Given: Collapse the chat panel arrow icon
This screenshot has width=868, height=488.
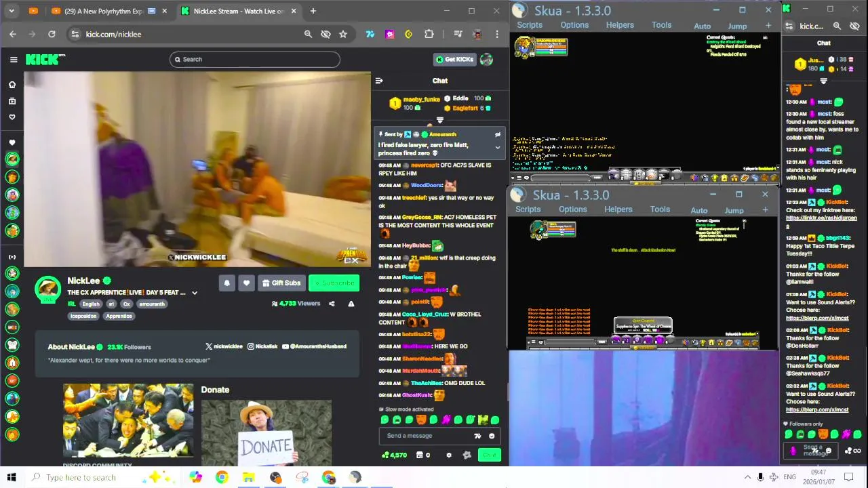Looking at the screenshot, I should coord(379,81).
